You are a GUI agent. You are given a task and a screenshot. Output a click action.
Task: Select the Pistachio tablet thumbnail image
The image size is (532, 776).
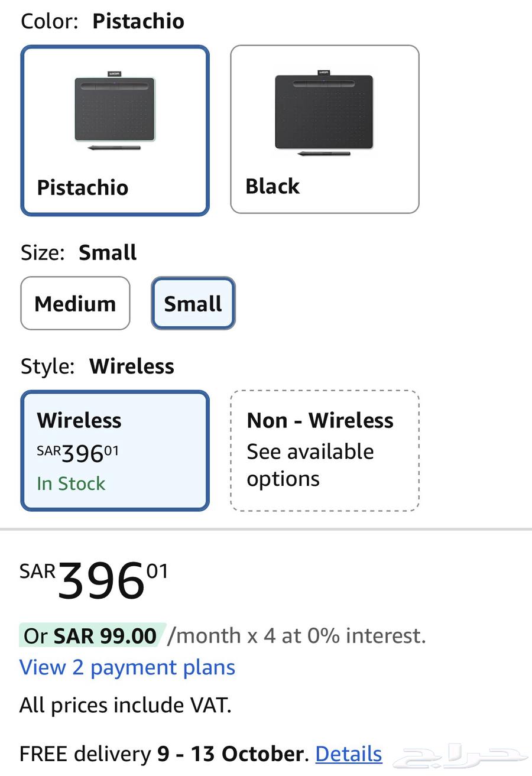pos(115,111)
